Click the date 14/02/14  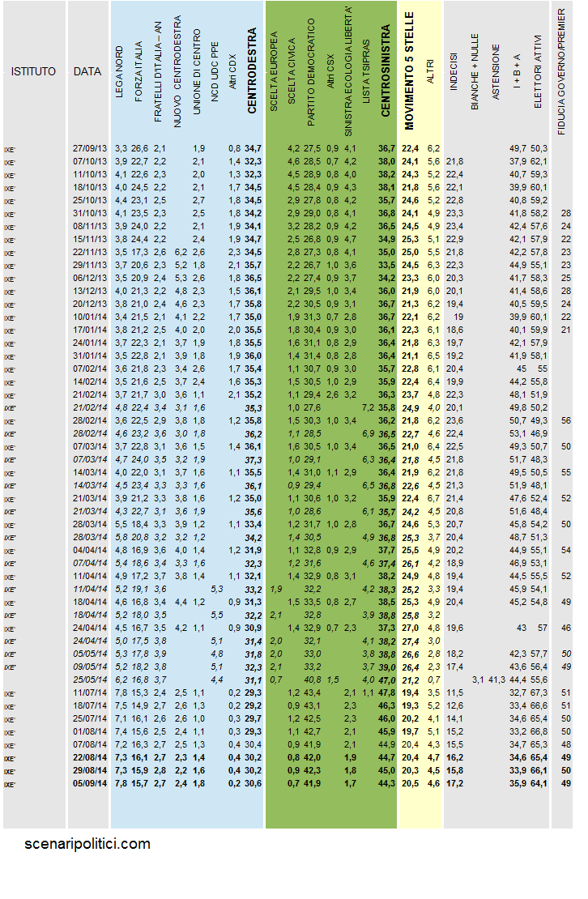90,381
